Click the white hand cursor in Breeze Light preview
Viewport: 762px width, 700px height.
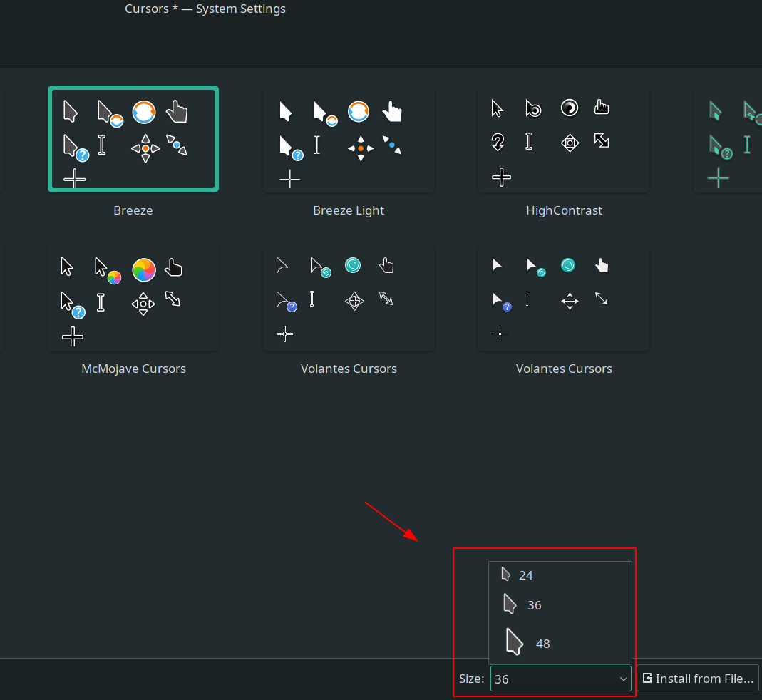[391, 111]
